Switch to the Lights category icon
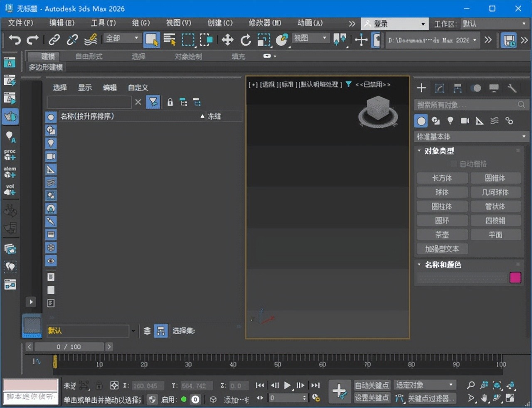This screenshot has height=408, width=532. tap(450, 121)
